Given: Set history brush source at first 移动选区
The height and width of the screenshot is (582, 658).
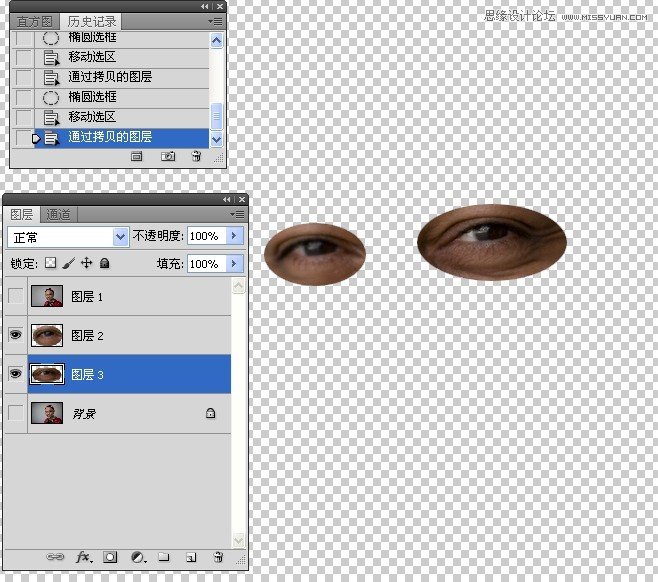Looking at the screenshot, I should coord(24,57).
